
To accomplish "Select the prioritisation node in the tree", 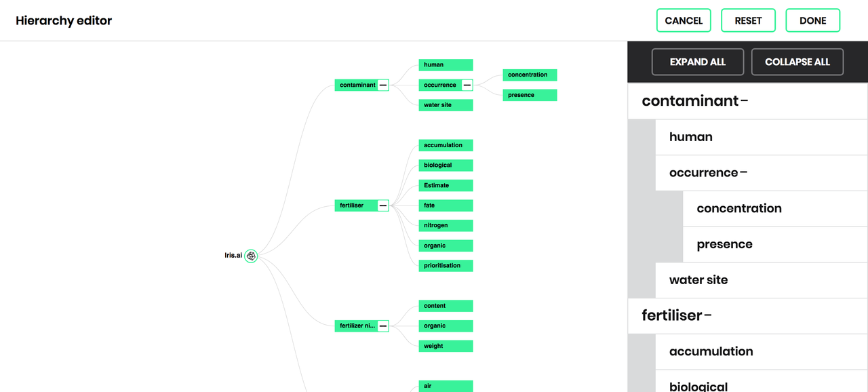I will click(446, 266).
